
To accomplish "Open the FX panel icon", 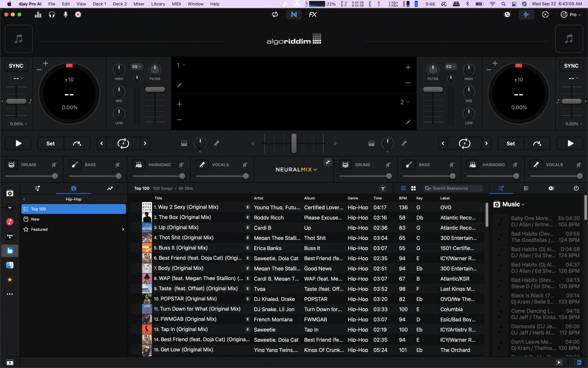I will (x=313, y=15).
